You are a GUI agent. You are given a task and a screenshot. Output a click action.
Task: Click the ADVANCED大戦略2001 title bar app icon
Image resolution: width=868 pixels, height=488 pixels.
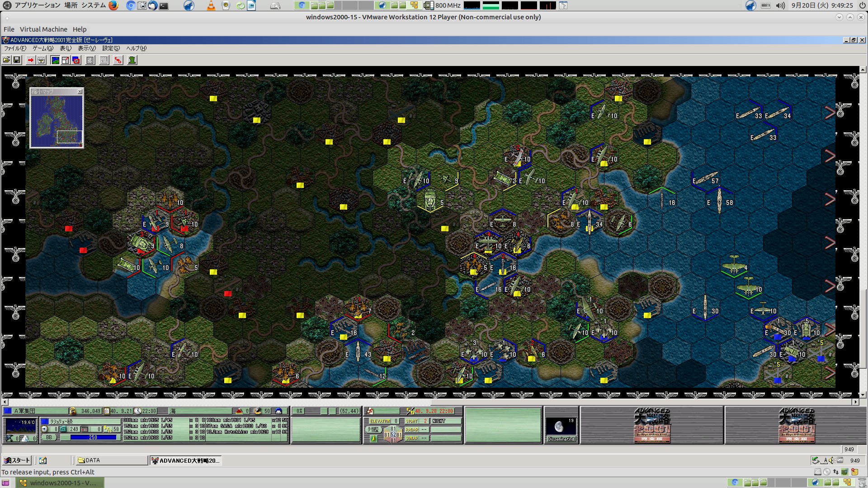click(6, 40)
